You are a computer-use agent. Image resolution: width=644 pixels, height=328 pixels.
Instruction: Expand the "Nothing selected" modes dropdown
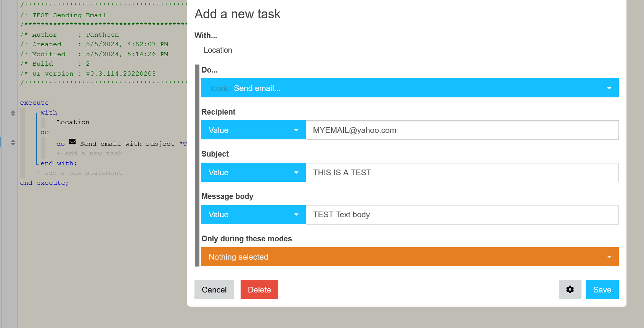coord(410,257)
